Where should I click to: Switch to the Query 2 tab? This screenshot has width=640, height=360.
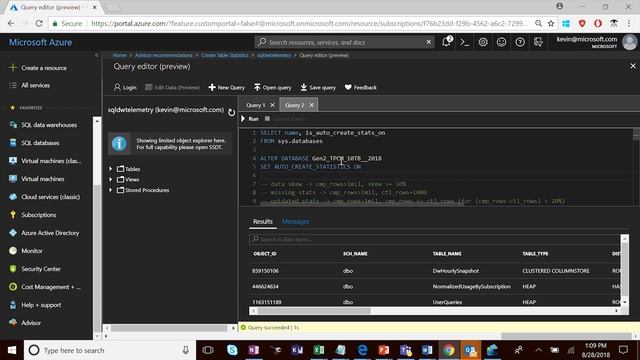pos(295,105)
